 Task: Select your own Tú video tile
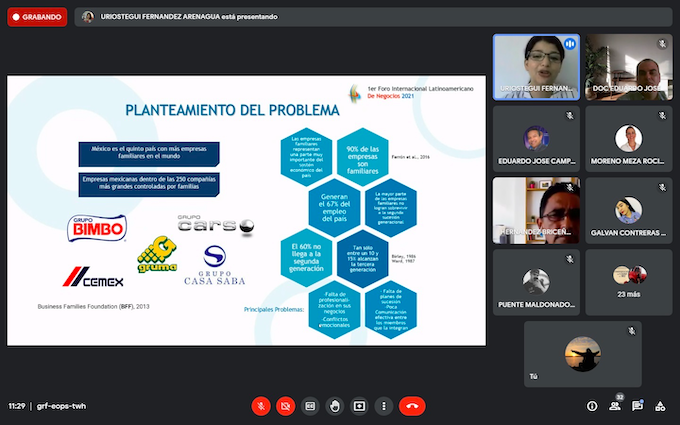coord(583,354)
